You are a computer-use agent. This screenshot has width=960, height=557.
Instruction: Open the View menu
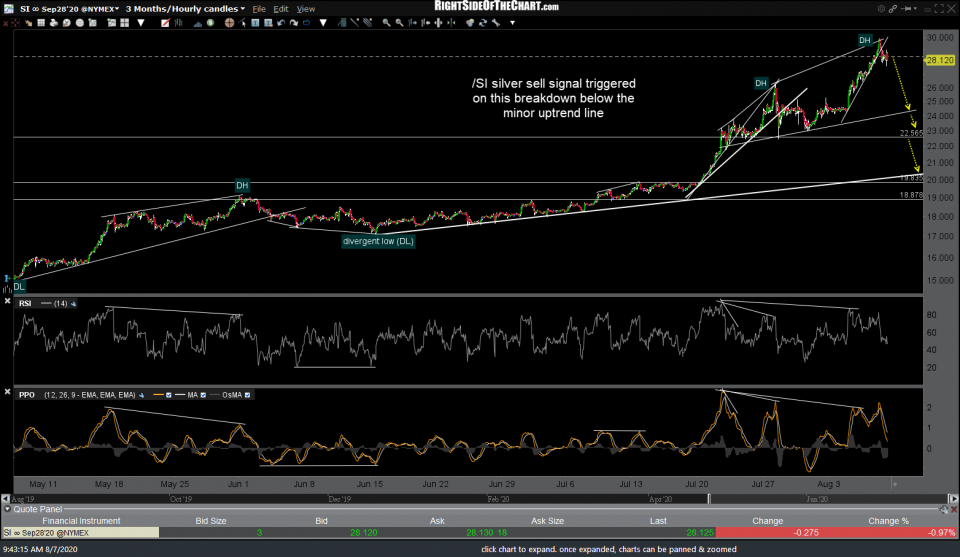[x=307, y=9]
